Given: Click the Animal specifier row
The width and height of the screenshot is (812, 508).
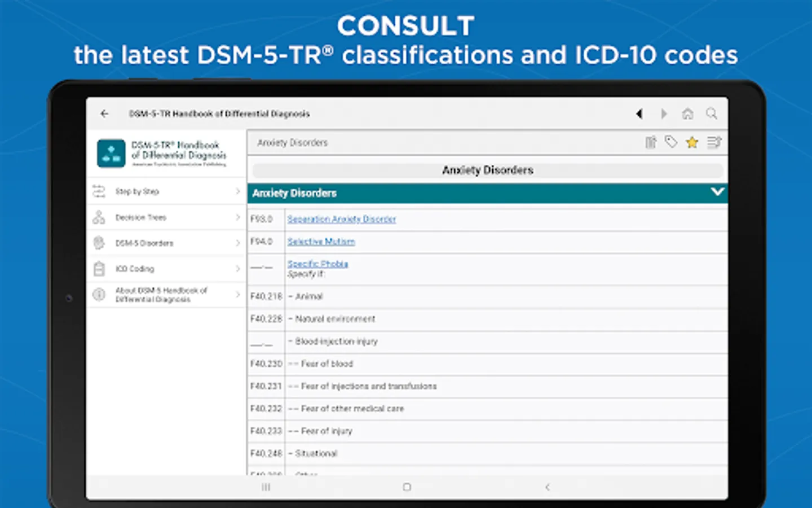Looking at the screenshot, I should pyautogui.click(x=506, y=296).
